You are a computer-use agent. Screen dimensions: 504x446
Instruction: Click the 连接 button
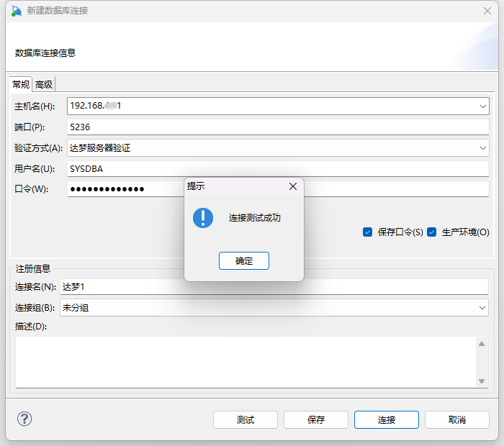coord(387,419)
